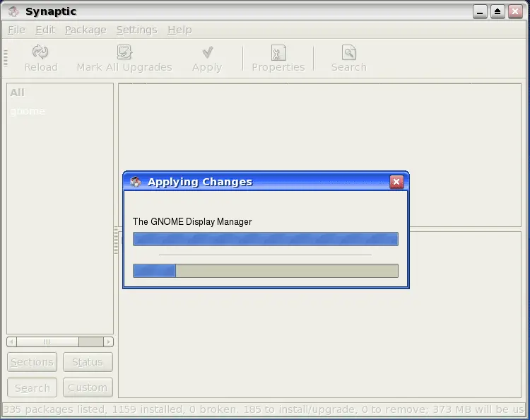Screen dimensions: 530x420
Task: Open Properties from the toolbar
Action: (x=278, y=58)
